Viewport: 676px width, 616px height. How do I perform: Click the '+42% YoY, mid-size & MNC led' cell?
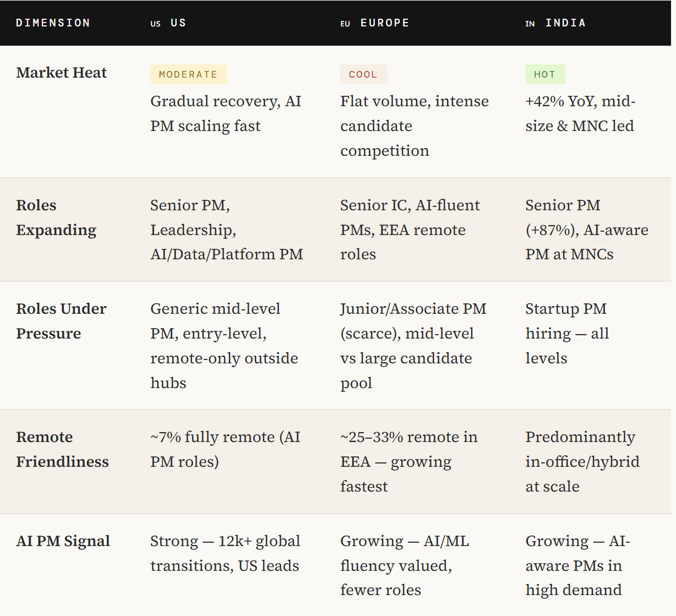point(580,113)
